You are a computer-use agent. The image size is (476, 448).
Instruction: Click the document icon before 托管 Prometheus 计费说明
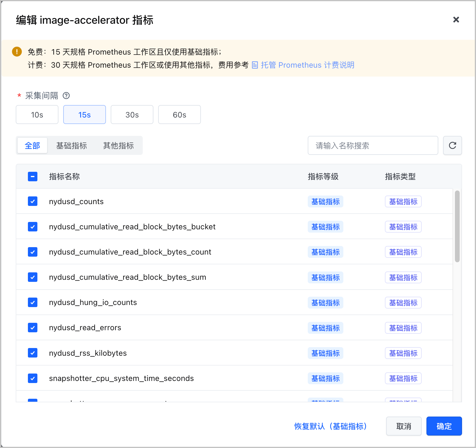click(x=255, y=65)
